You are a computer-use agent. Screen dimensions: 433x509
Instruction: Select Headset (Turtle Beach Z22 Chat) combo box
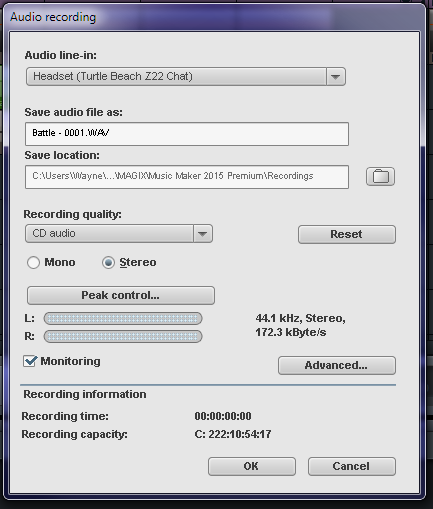[x=186, y=77]
